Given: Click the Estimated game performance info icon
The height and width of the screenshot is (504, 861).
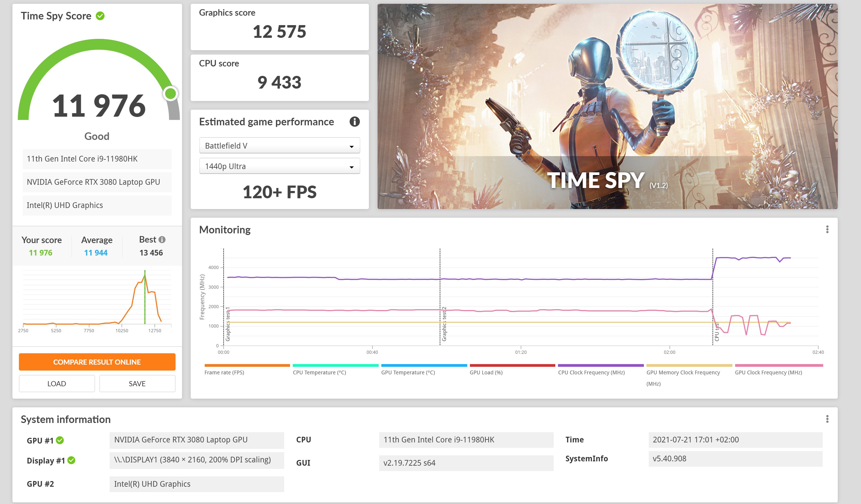Looking at the screenshot, I should pyautogui.click(x=354, y=122).
